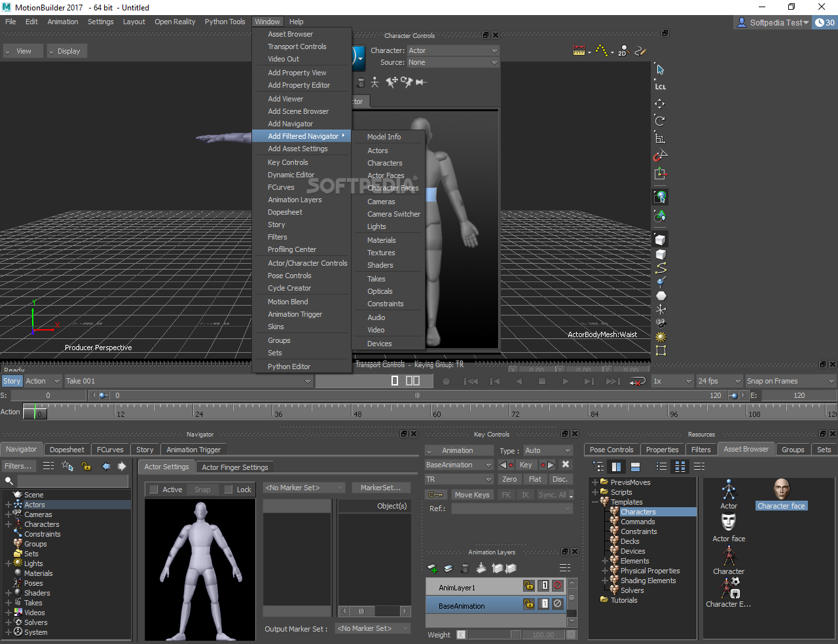This screenshot has width=838, height=644.
Task: Open the 1x playback speed dropdown
Action: pyautogui.click(x=672, y=381)
